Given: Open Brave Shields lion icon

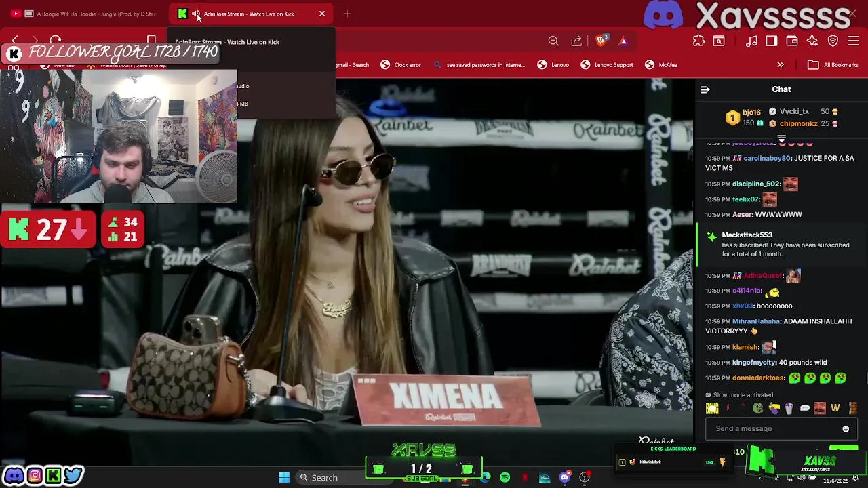Looking at the screenshot, I should click(601, 41).
